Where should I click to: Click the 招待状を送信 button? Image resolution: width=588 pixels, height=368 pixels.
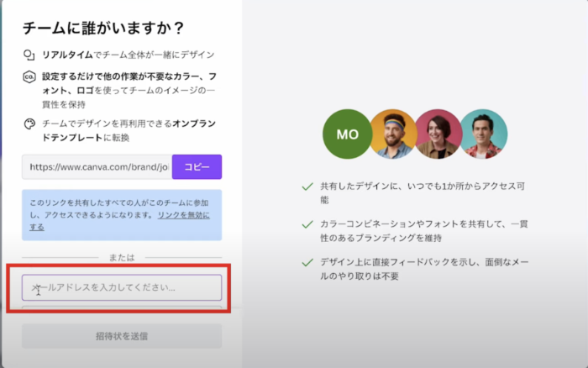pos(122,336)
